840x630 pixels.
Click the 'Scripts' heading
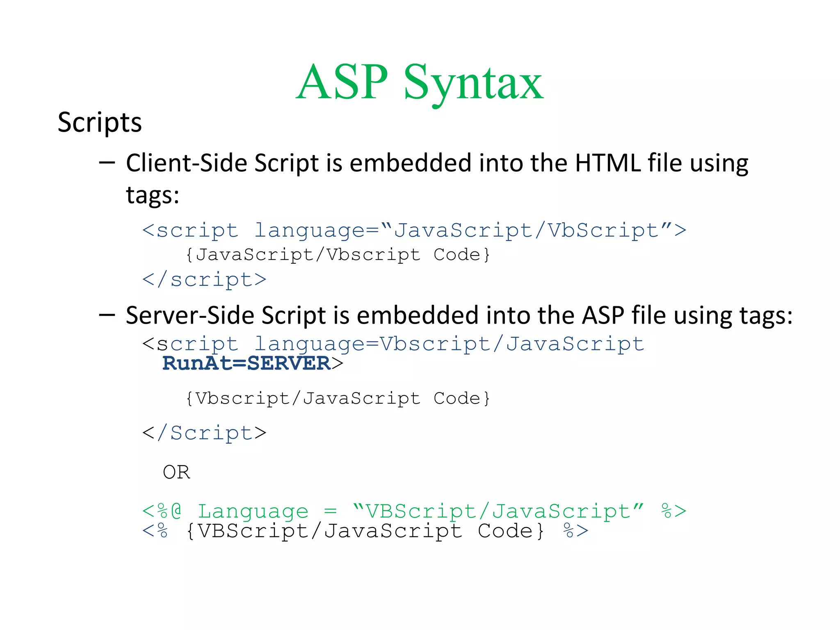pyautogui.click(x=100, y=123)
